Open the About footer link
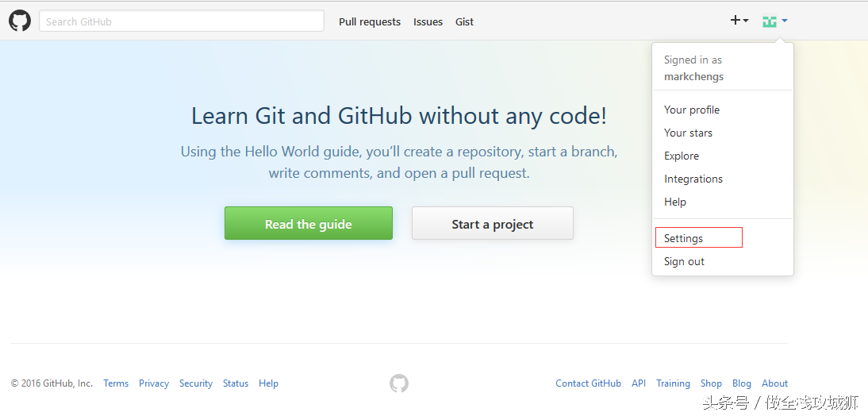Screen dimensions: 868x416 tap(774, 383)
